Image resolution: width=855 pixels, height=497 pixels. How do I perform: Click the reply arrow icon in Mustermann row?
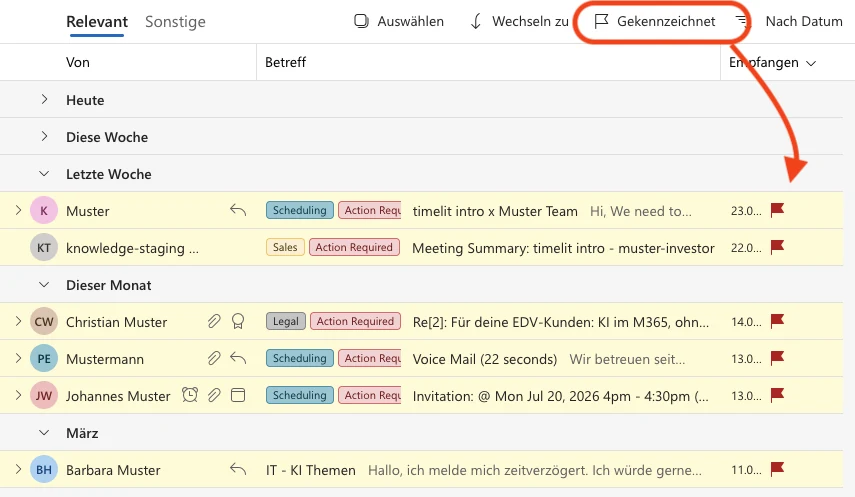pyautogui.click(x=238, y=358)
